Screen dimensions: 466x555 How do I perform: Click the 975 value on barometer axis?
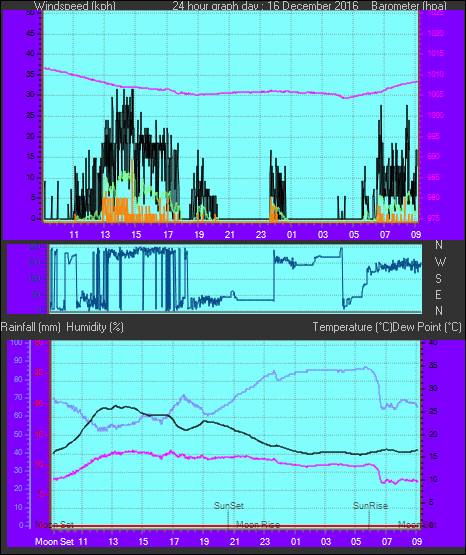coord(434,218)
